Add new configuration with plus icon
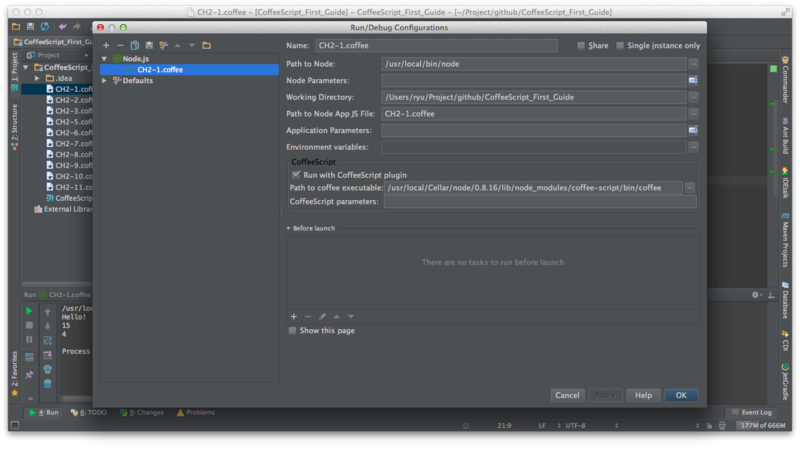 [106, 45]
